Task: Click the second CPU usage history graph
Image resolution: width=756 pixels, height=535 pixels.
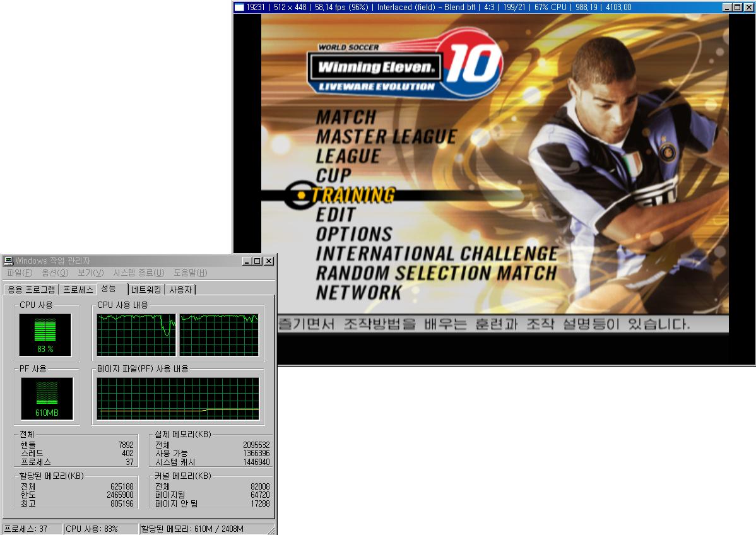Action: pos(220,335)
